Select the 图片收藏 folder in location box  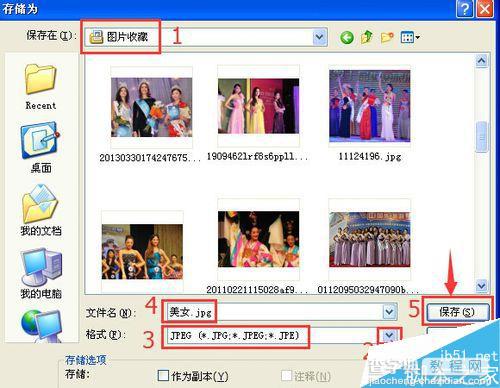point(120,37)
